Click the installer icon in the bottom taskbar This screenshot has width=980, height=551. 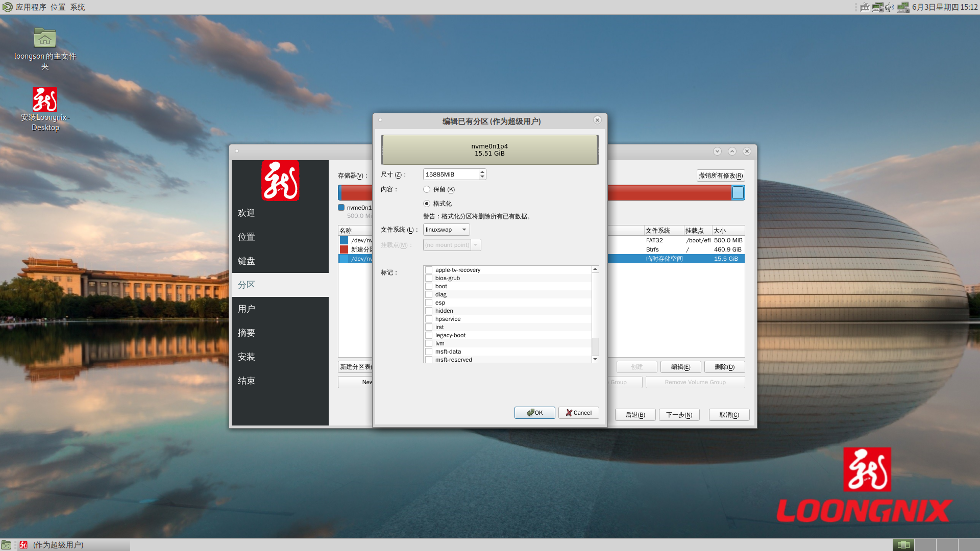click(24, 544)
